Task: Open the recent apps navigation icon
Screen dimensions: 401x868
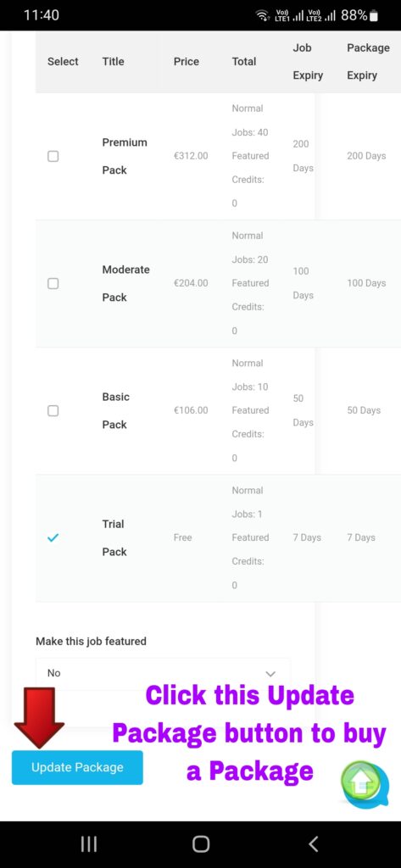Action: click(89, 843)
